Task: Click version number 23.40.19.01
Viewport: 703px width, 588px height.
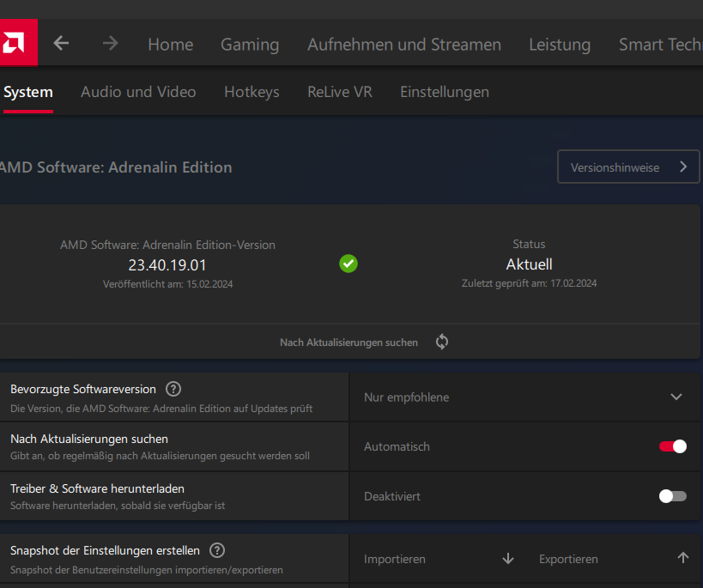Action: click(167, 265)
